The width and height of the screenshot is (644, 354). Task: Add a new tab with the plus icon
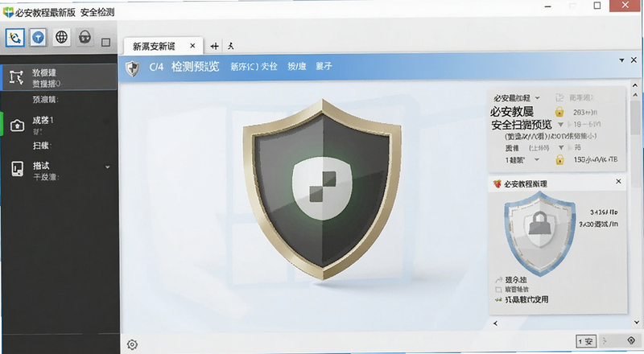point(214,46)
